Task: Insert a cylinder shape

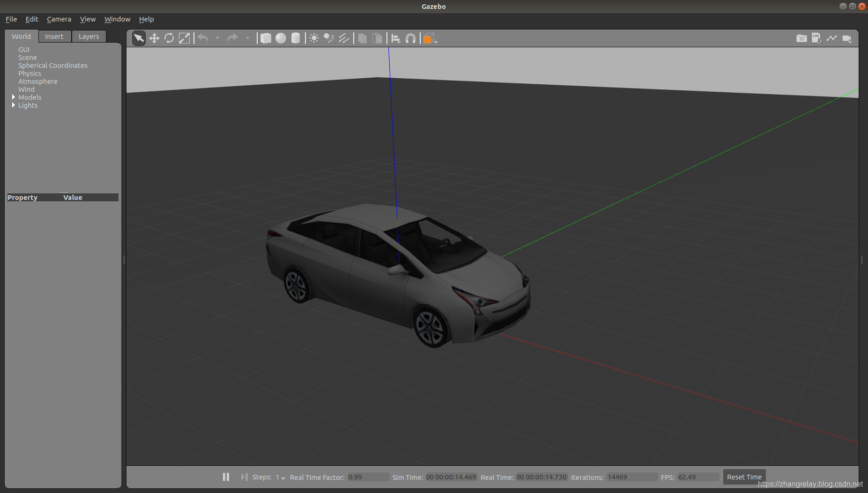Action: (x=296, y=38)
